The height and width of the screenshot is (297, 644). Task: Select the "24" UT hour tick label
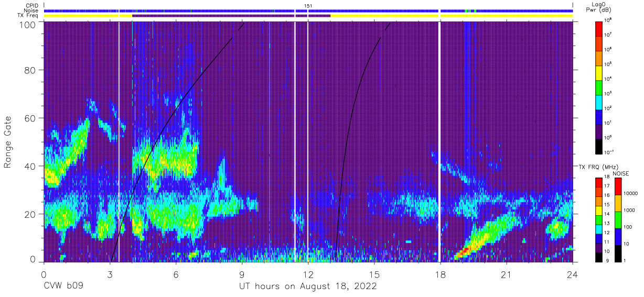[x=573, y=274]
